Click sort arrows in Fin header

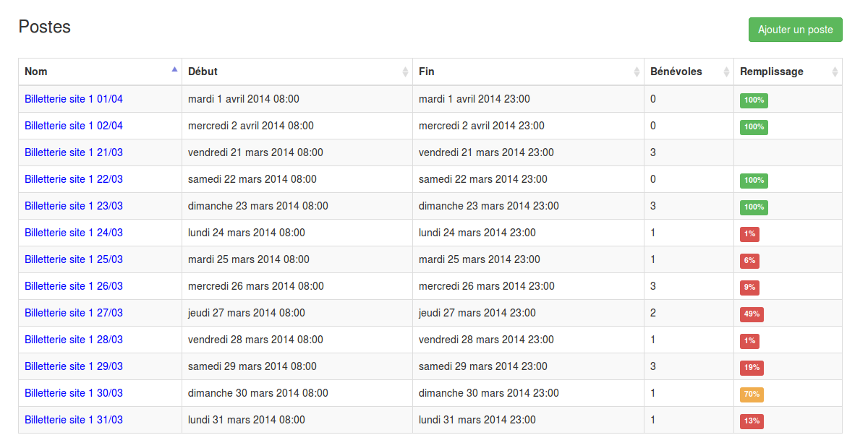tap(637, 72)
